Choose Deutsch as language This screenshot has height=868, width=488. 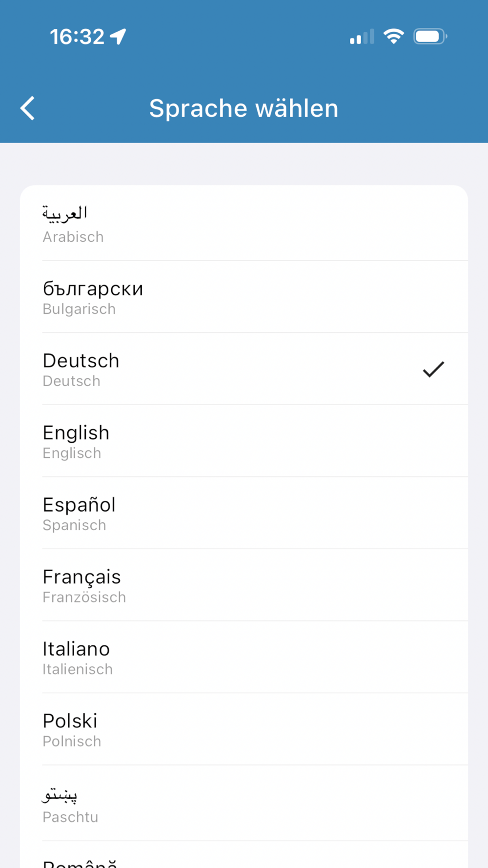244,369
